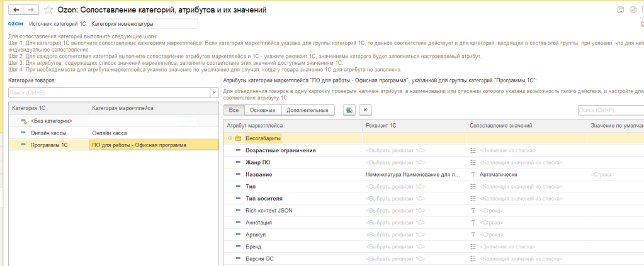The height and width of the screenshot is (266, 644).
Task: Click the <Без категории> row icon
Action: 23,121
